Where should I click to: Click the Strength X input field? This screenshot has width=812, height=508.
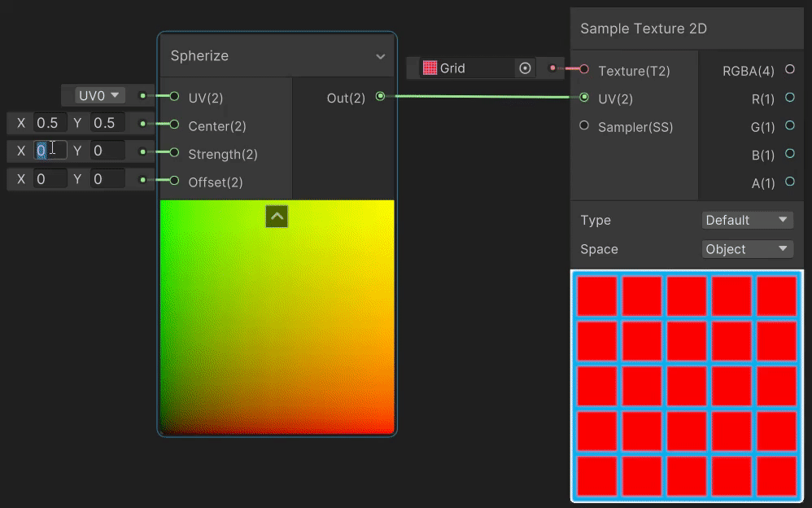[x=49, y=150]
